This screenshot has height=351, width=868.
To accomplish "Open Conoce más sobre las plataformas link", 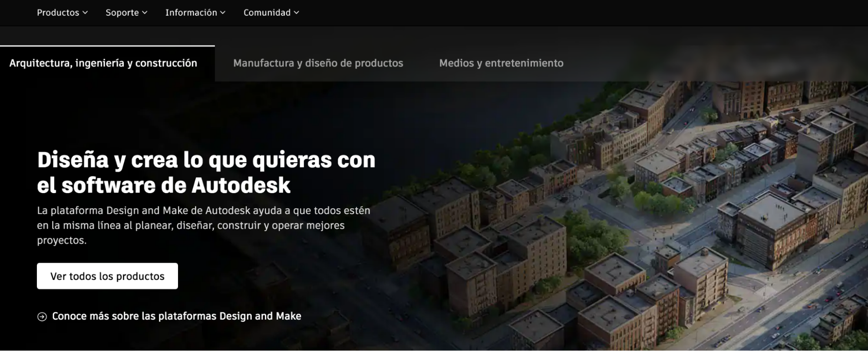I will point(176,316).
